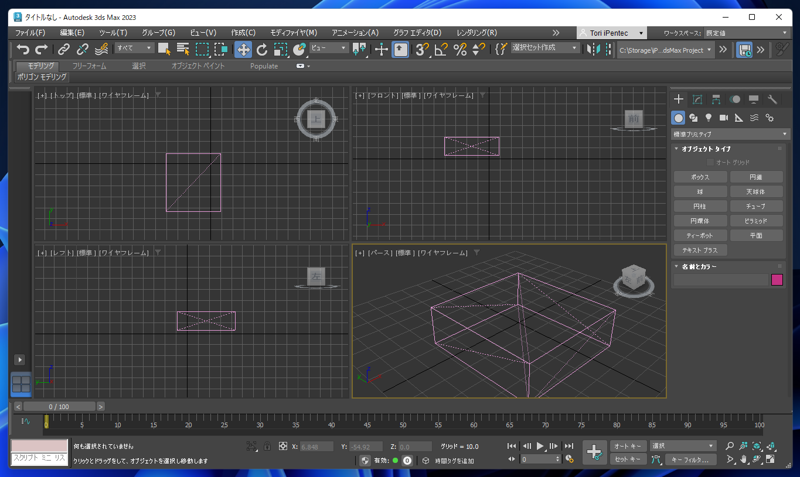
Task: Switch to the フリーフォーム ribbon tab
Action: point(89,66)
